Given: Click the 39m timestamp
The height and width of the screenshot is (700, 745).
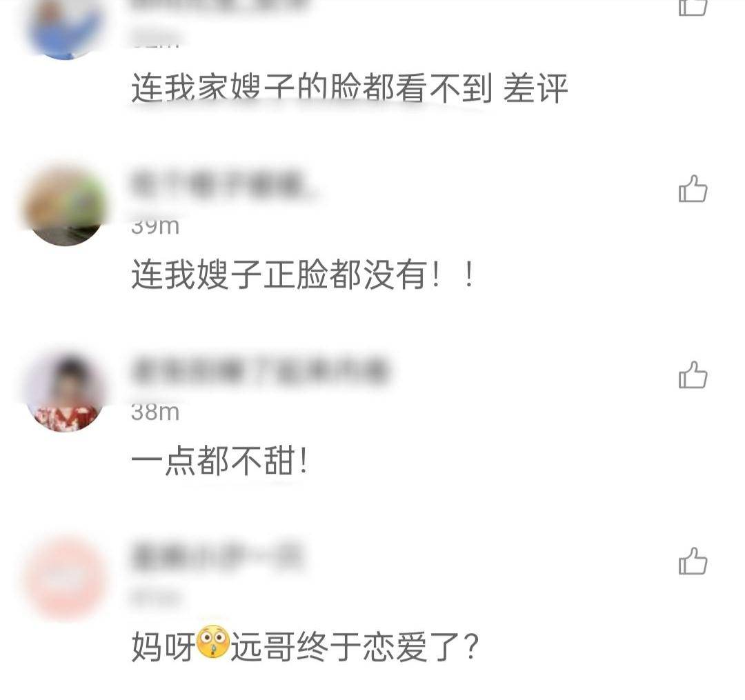Looking at the screenshot, I should pyautogui.click(x=155, y=226).
